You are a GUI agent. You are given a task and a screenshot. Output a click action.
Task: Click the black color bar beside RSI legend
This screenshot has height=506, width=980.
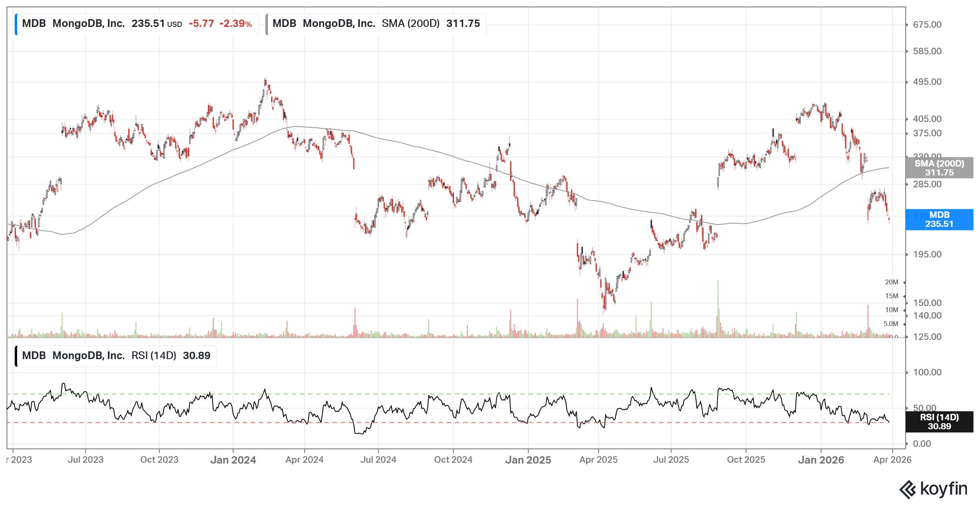[x=16, y=356]
